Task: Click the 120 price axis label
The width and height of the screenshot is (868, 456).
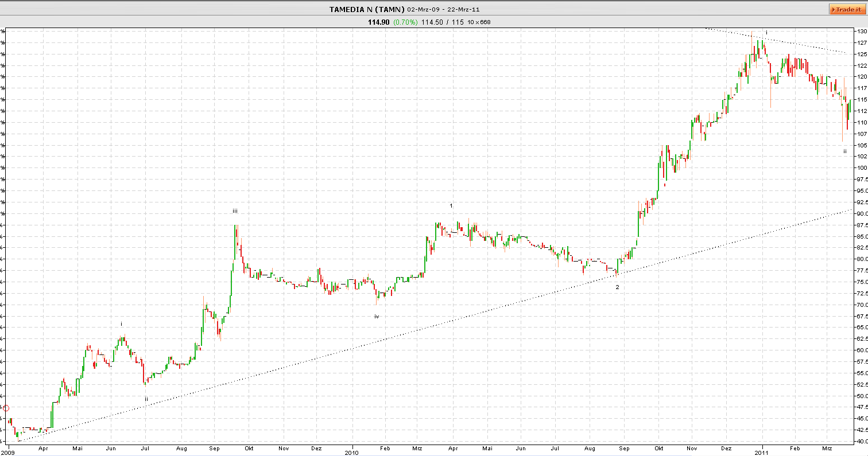Action: tap(862, 76)
